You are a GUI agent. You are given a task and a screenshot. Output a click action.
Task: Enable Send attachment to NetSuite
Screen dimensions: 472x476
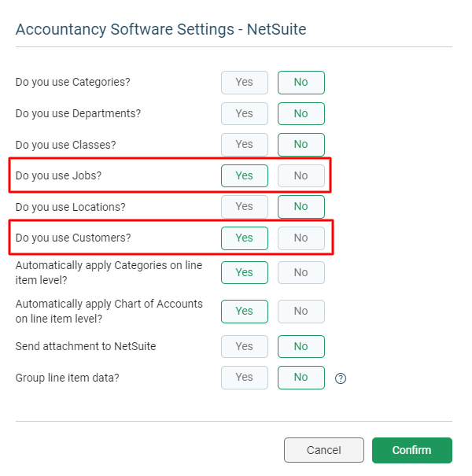(x=245, y=346)
